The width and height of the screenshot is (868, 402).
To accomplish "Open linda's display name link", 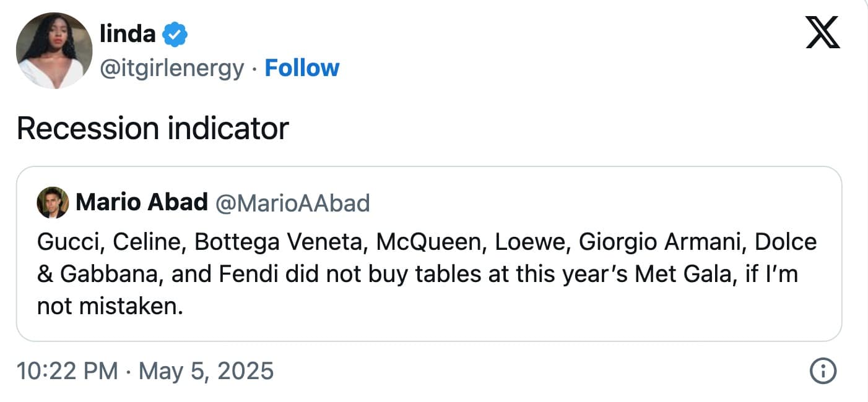I will pos(128,33).
